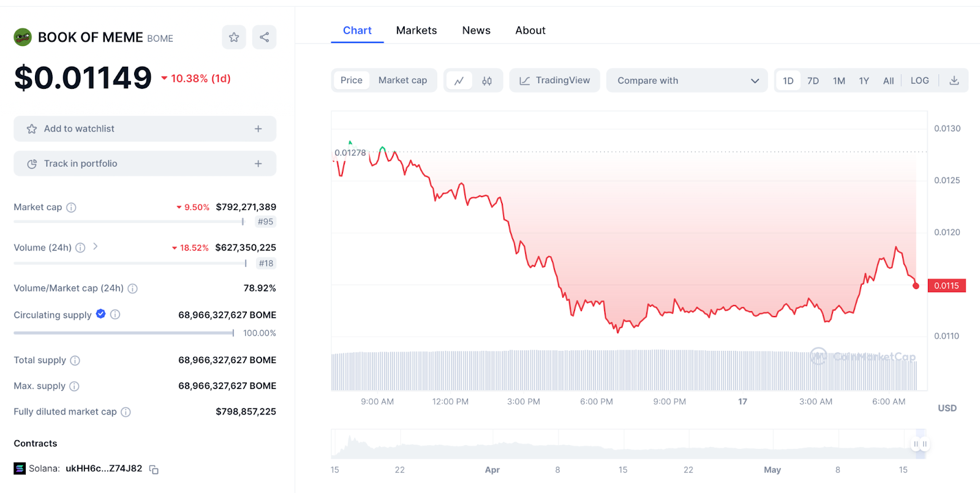Copy the Solana contract address

pos(154,470)
